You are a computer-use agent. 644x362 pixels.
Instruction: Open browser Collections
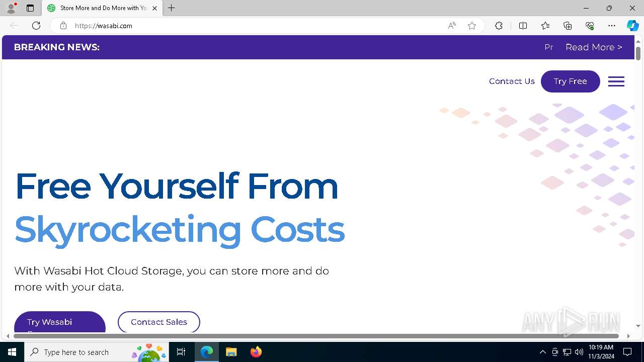click(568, 26)
